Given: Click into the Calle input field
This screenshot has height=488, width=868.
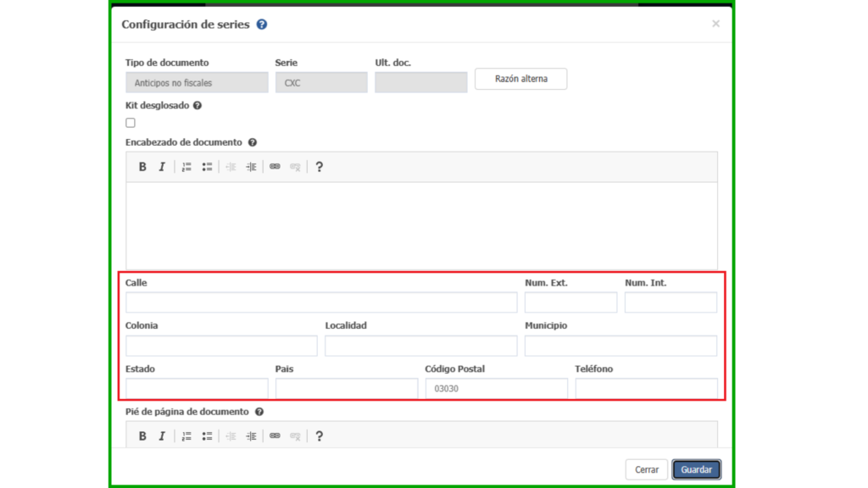Looking at the screenshot, I should coord(321,302).
